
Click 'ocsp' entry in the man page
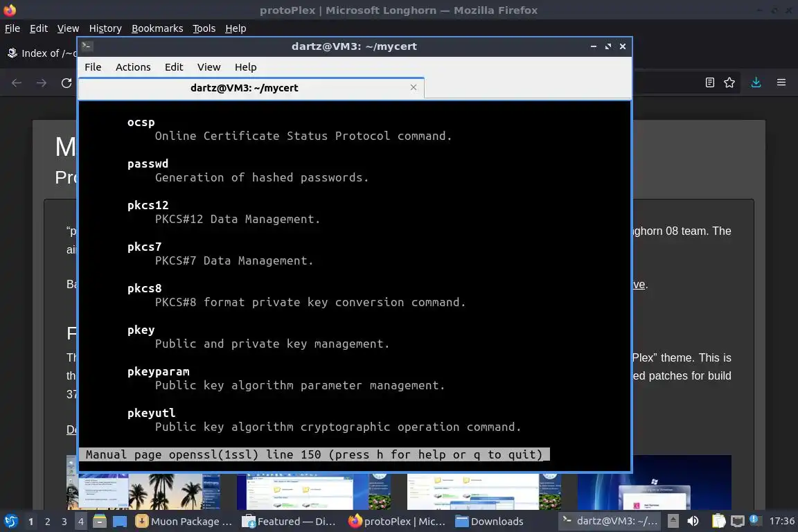click(141, 122)
